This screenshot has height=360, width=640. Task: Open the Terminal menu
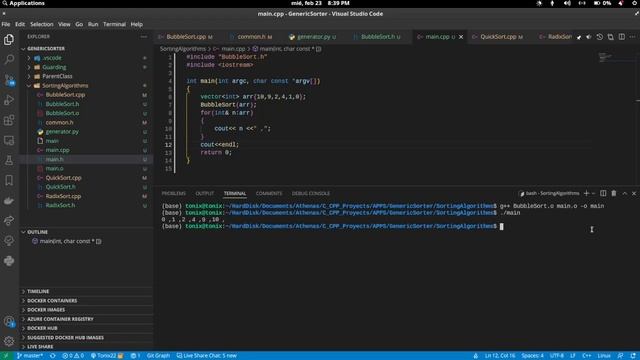pos(114,24)
